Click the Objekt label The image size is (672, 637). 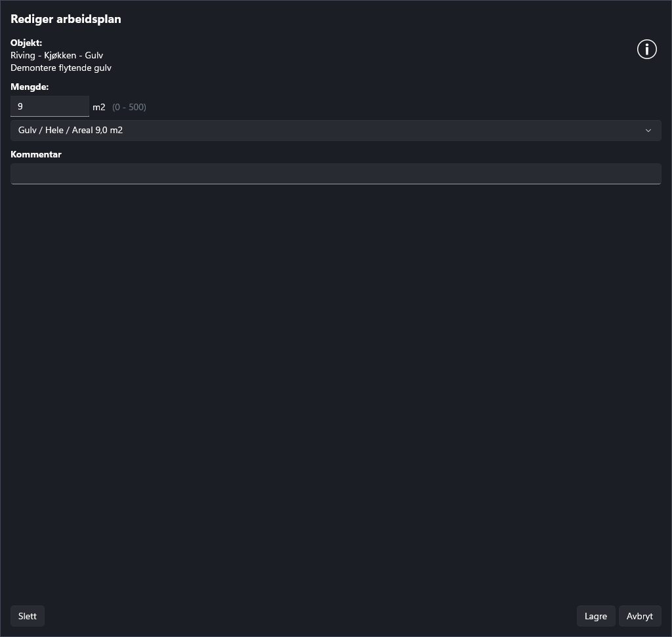click(26, 43)
